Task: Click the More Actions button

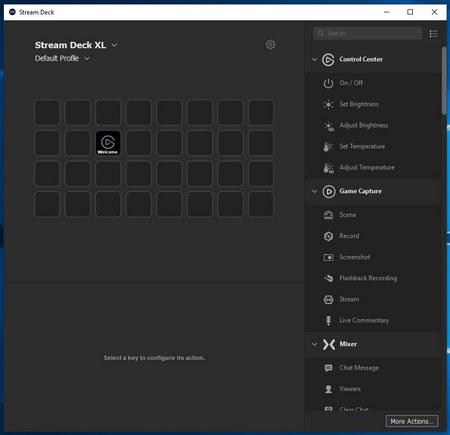Action: click(x=412, y=421)
